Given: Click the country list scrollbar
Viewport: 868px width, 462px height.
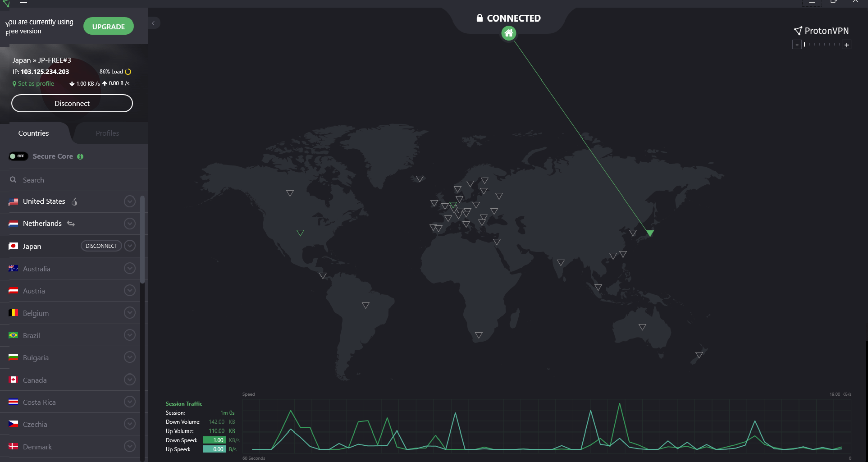Looking at the screenshot, I should point(142,239).
